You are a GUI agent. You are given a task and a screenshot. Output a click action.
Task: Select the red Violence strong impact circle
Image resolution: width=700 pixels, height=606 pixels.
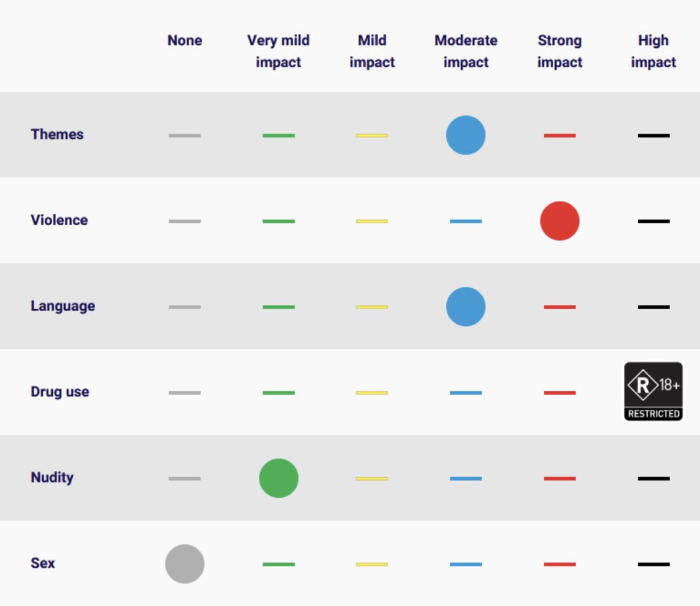point(559,221)
